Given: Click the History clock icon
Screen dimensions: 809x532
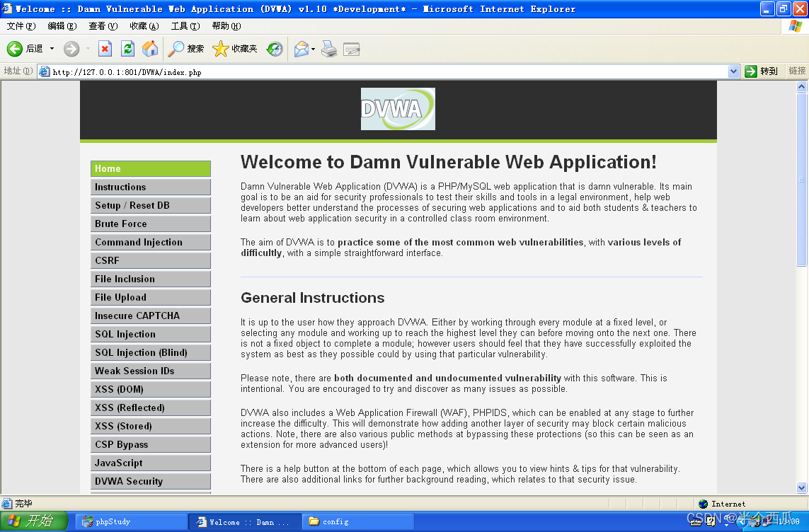Looking at the screenshot, I should 275,49.
